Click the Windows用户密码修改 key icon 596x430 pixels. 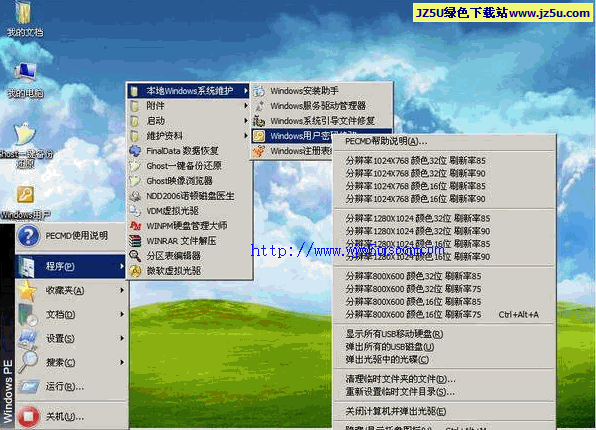click(259, 136)
